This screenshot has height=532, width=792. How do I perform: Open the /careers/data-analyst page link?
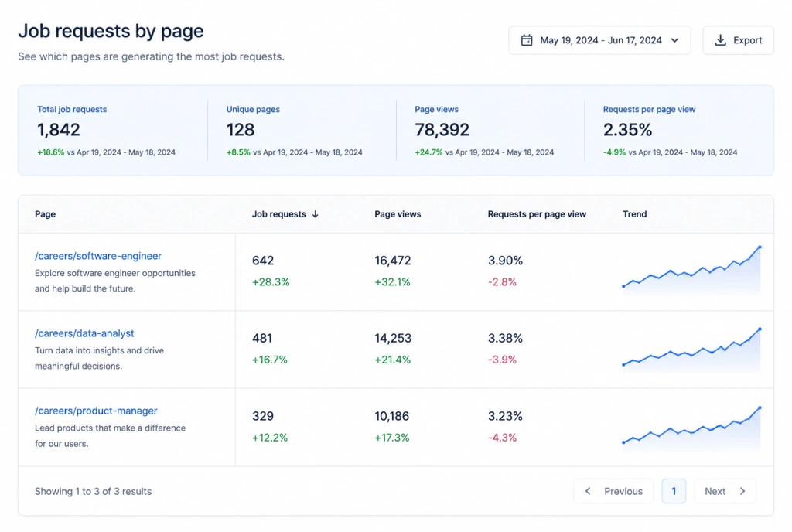click(84, 333)
